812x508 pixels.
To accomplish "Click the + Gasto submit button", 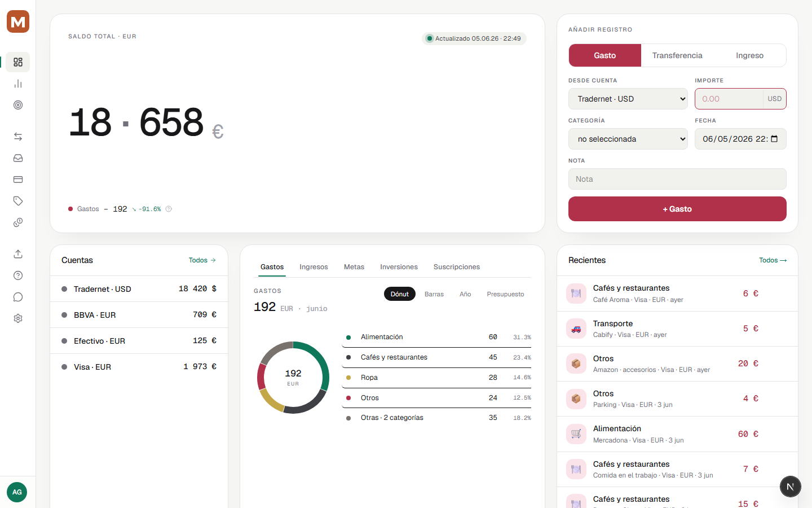I will [677, 209].
